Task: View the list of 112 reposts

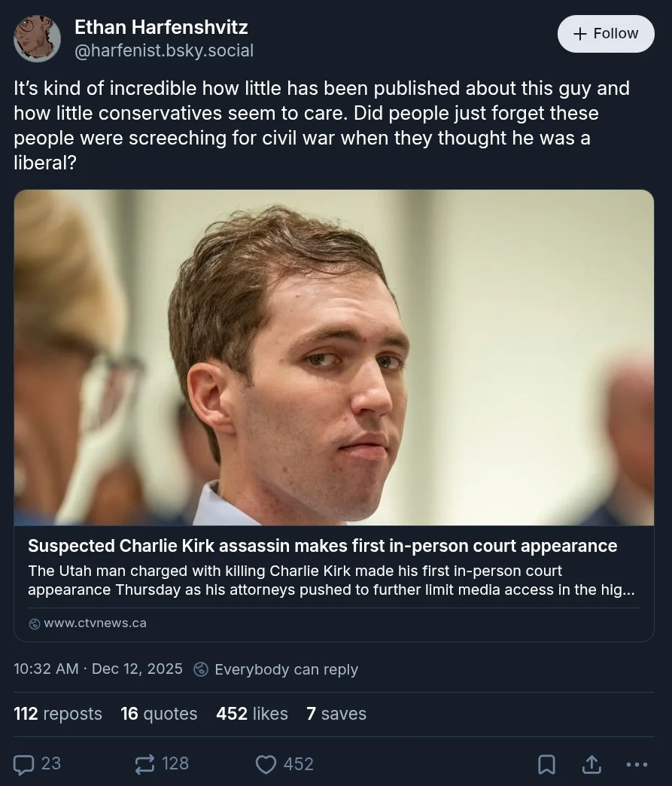Action: click(58, 714)
